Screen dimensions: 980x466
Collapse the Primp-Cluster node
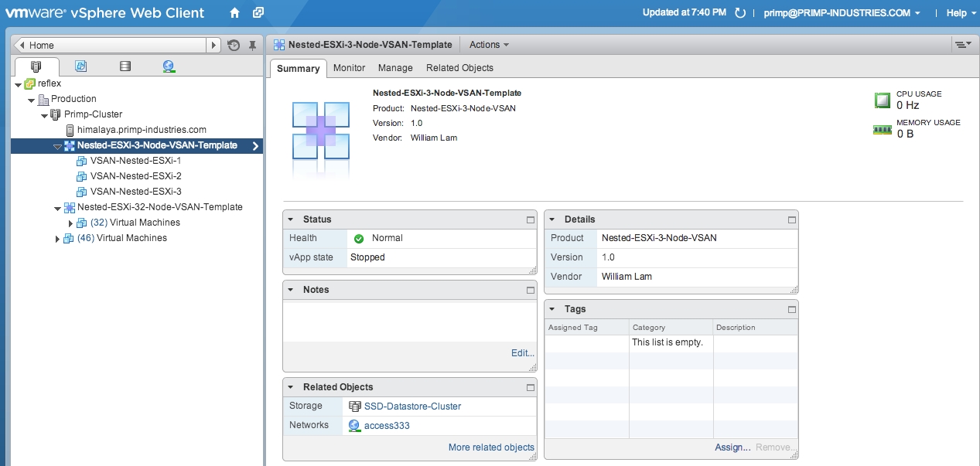click(45, 115)
